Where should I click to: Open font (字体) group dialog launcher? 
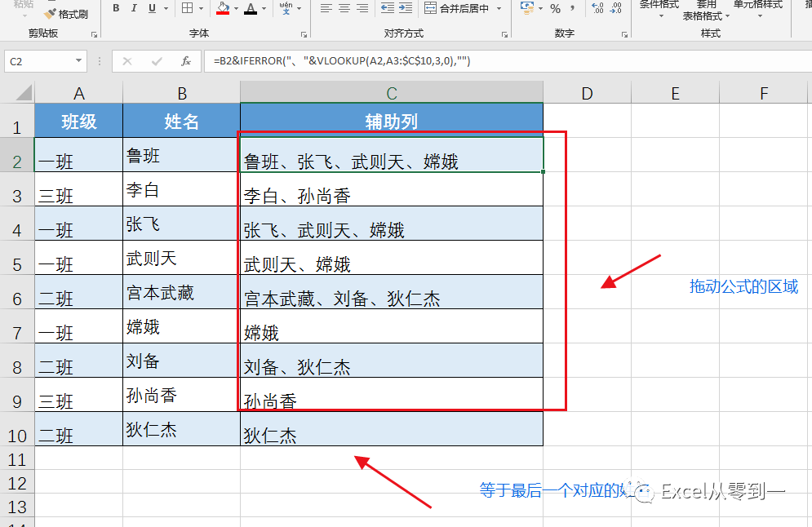pos(304,35)
